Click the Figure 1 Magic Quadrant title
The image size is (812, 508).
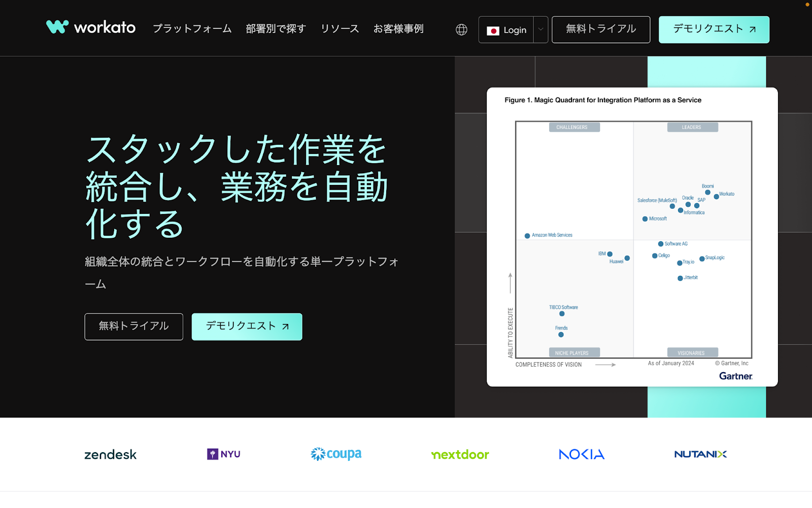(603, 100)
